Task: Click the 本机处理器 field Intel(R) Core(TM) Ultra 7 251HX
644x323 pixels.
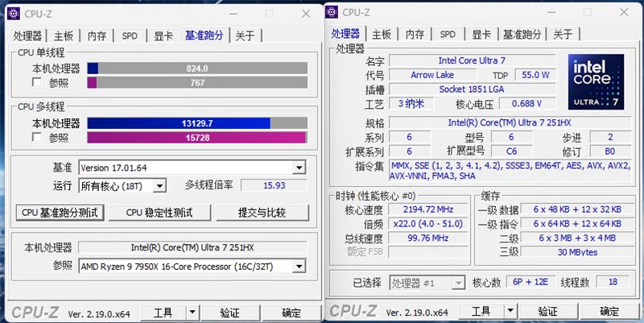Action: (192, 247)
